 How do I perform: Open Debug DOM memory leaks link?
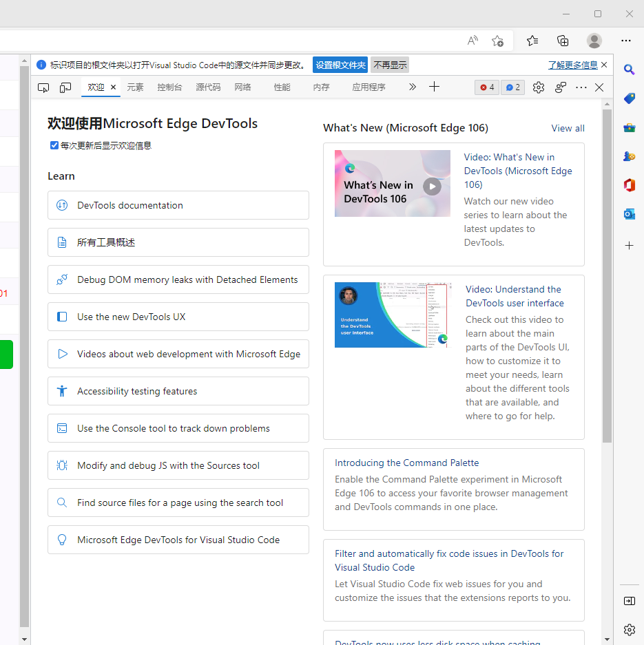178,279
